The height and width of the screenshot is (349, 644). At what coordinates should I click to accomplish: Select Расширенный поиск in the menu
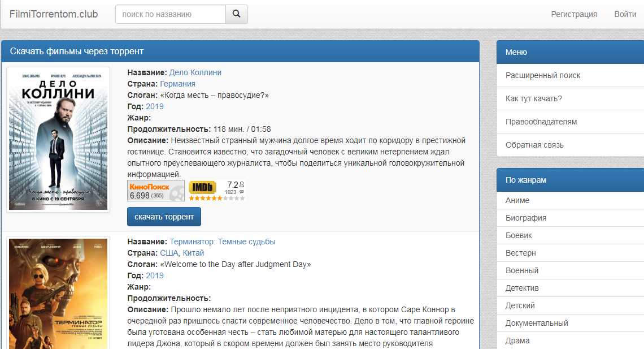[543, 75]
